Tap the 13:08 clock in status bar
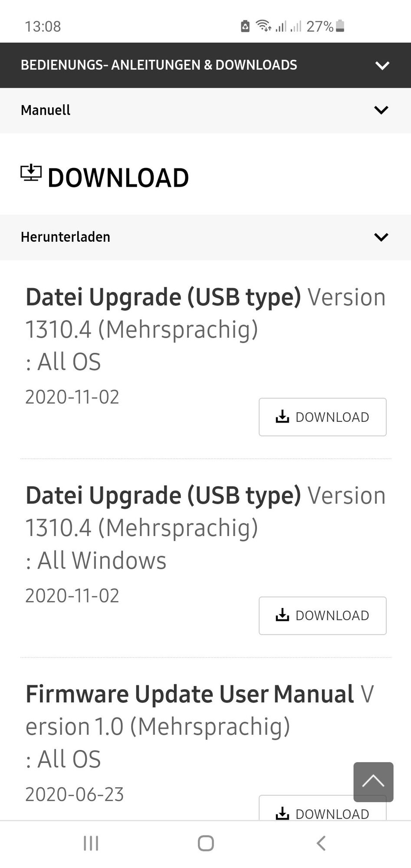 pos(43,26)
